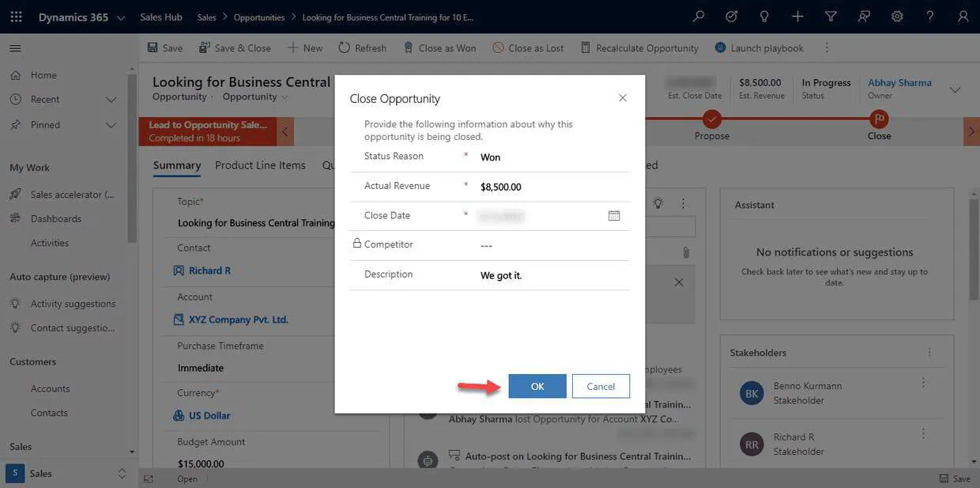Click Recalculate Opportunity command
The image size is (980, 488).
[639, 48]
